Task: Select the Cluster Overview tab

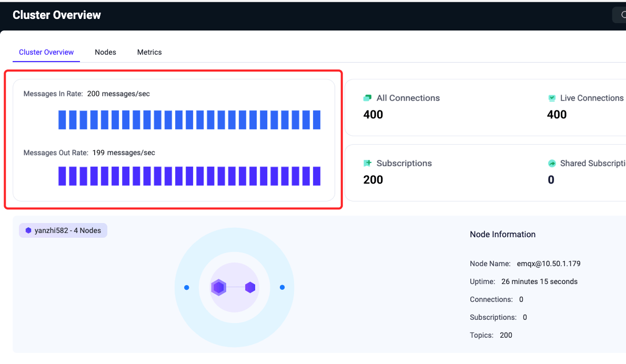Action: point(46,53)
